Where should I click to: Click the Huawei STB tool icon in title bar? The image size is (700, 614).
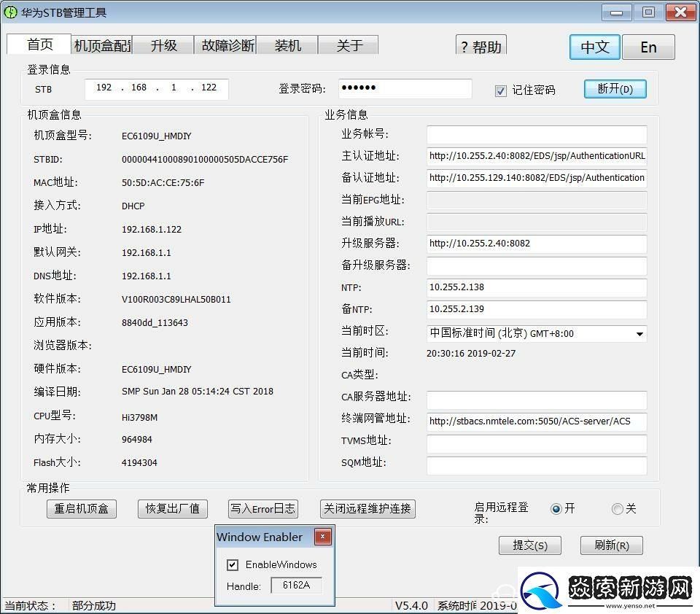tap(10, 12)
